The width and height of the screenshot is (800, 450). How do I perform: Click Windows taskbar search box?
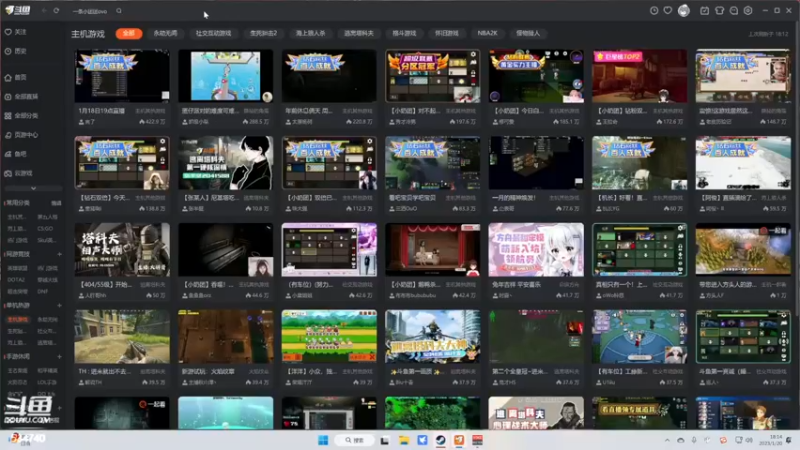(355, 440)
